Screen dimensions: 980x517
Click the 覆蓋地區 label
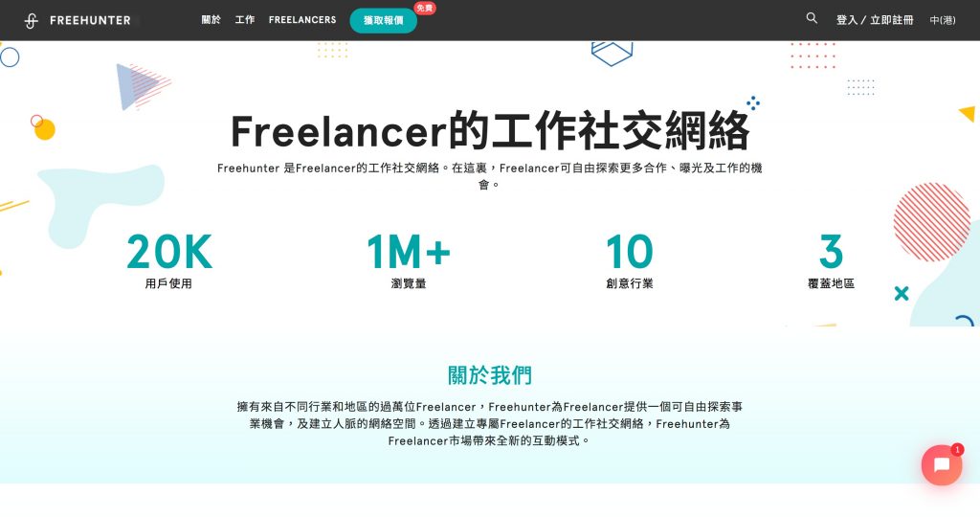pyautogui.click(x=832, y=283)
